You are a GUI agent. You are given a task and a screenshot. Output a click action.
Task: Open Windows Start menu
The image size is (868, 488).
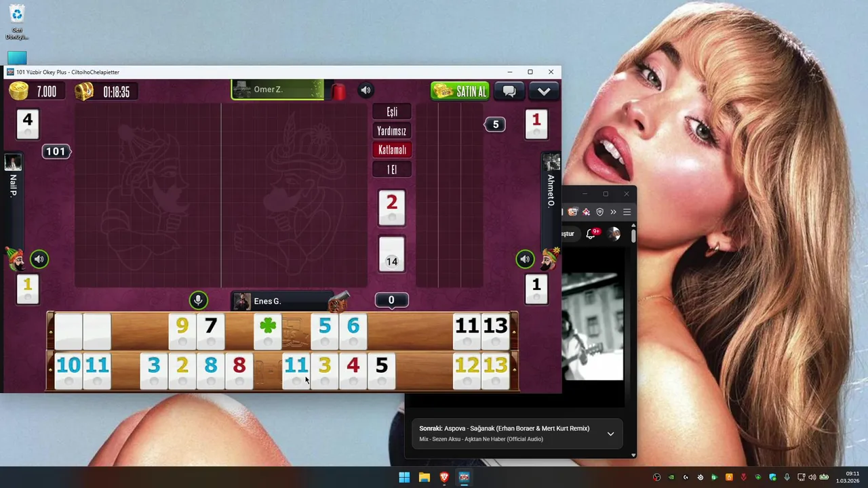click(404, 477)
